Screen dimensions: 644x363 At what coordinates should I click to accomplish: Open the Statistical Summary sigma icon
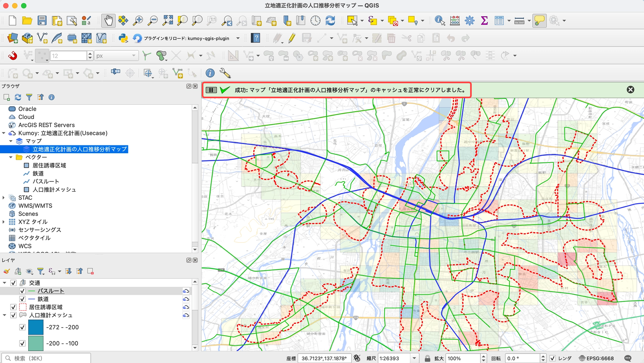point(484,20)
